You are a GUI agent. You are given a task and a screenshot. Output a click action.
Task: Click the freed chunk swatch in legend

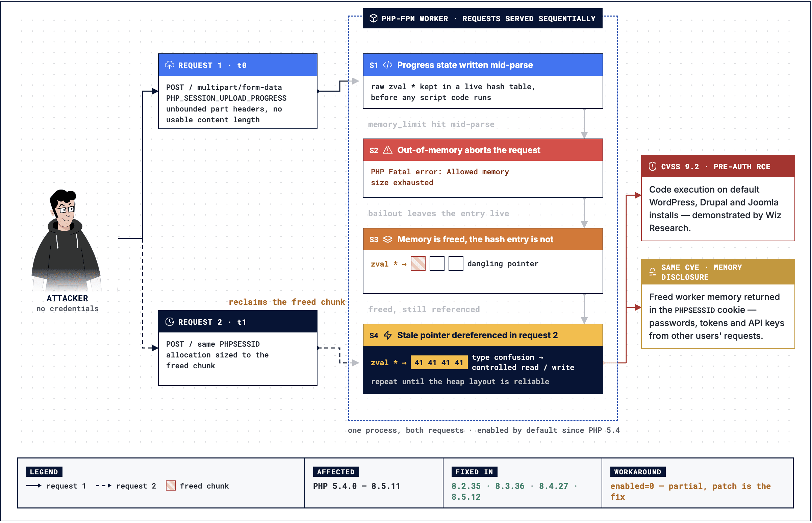pos(171,486)
